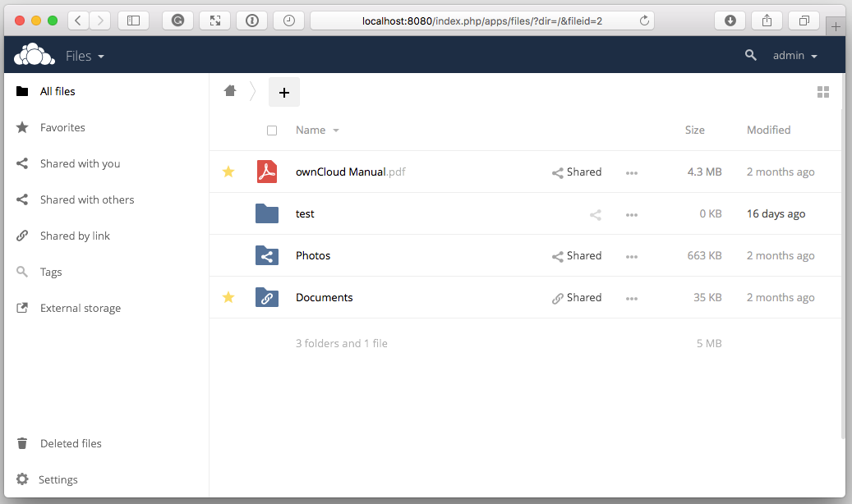Image resolution: width=852 pixels, height=504 pixels.
Task: Open ownCloud Manual.pdf file name
Action: [x=351, y=172]
